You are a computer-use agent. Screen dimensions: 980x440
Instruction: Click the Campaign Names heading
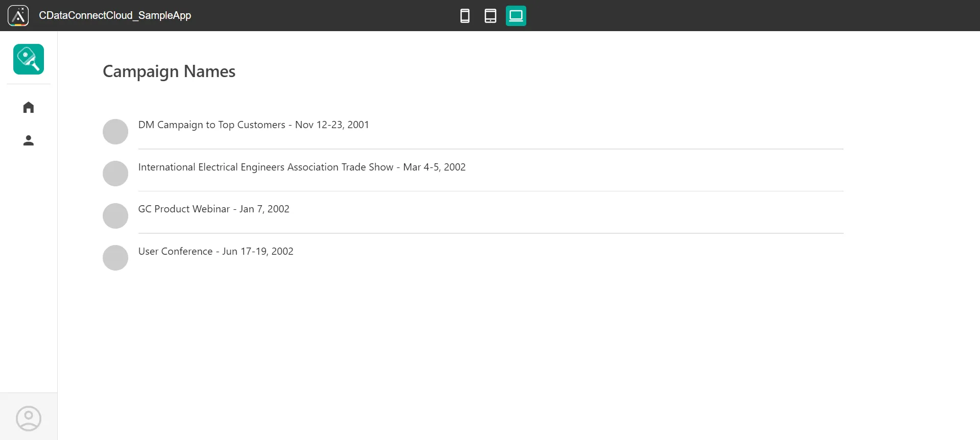[169, 71]
